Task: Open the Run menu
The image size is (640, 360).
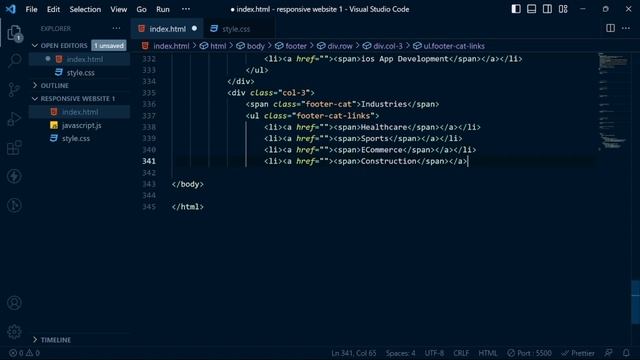Action: click(163, 9)
